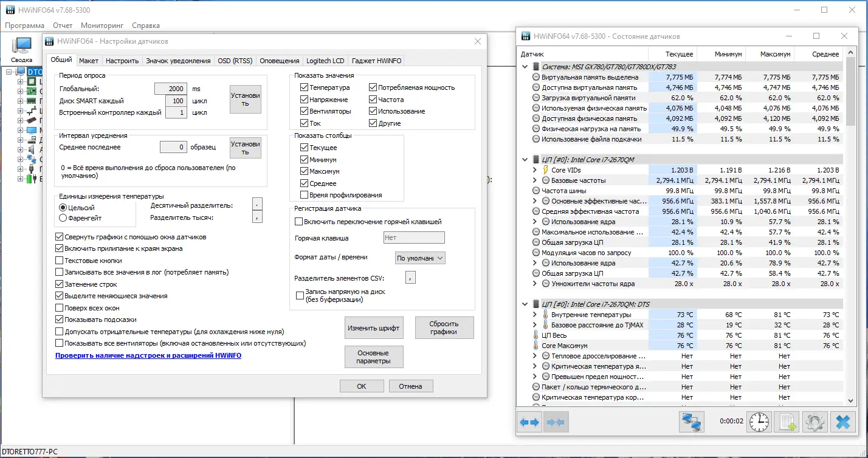Open the Отчет menu
The width and height of the screenshot is (868, 458).
[x=63, y=26]
